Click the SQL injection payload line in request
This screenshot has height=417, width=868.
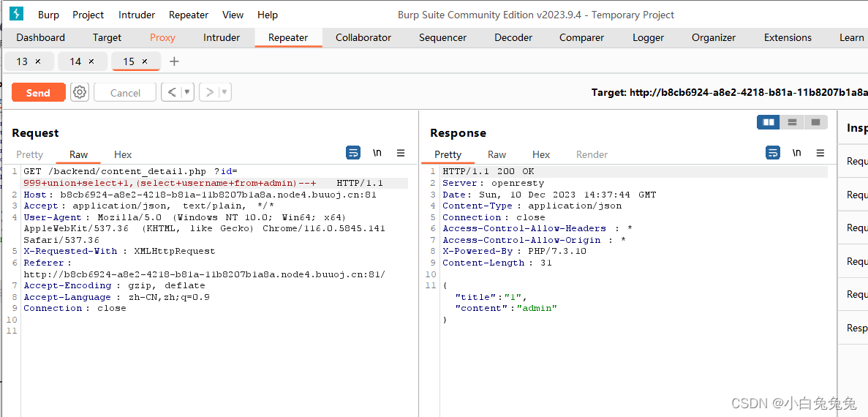click(x=170, y=184)
